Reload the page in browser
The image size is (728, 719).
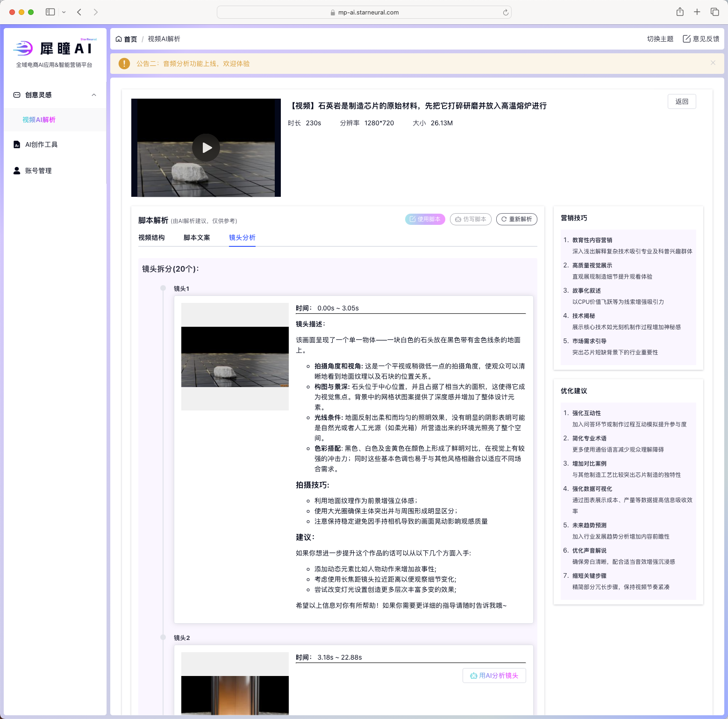[506, 13]
